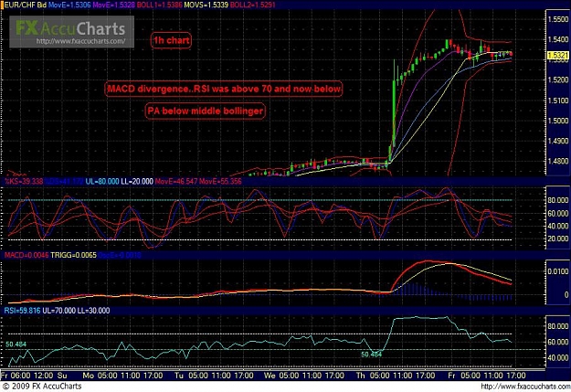Select the MOVS=1.5339 legend entry
This screenshot has height=392, width=571.
pyautogui.click(x=206, y=5)
